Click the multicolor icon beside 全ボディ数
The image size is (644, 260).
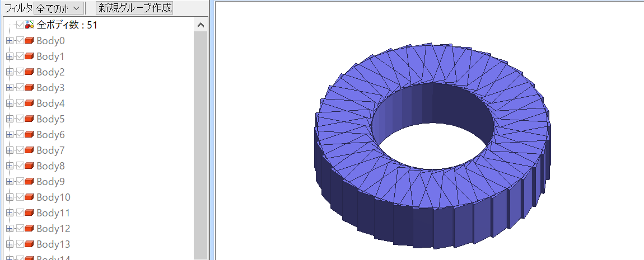pos(29,25)
